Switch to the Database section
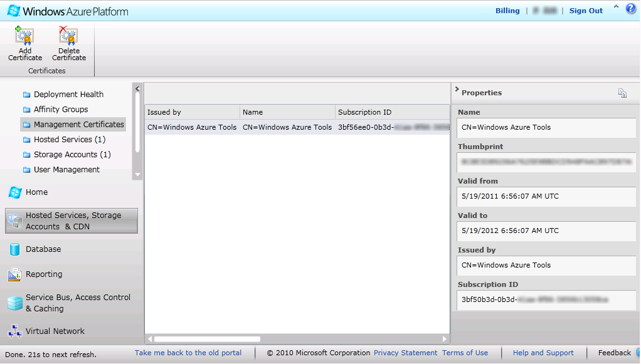The width and height of the screenshot is (641, 364). click(43, 249)
